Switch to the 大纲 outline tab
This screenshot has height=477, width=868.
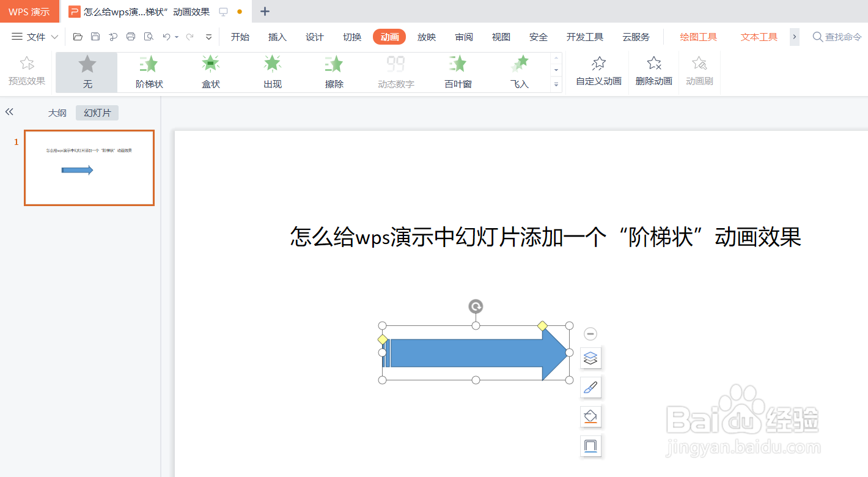pos(57,113)
